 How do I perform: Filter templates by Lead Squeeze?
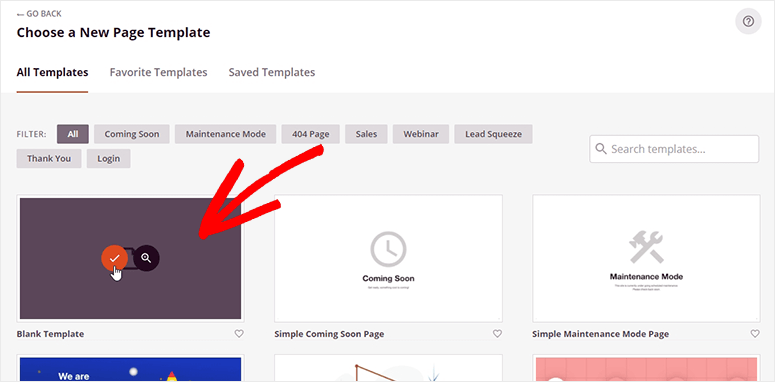point(493,134)
